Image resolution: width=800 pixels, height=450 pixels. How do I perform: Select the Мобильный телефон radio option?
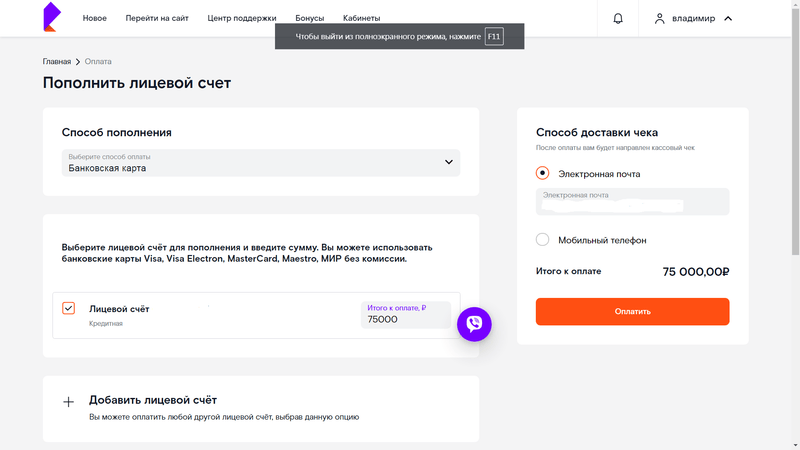543,240
